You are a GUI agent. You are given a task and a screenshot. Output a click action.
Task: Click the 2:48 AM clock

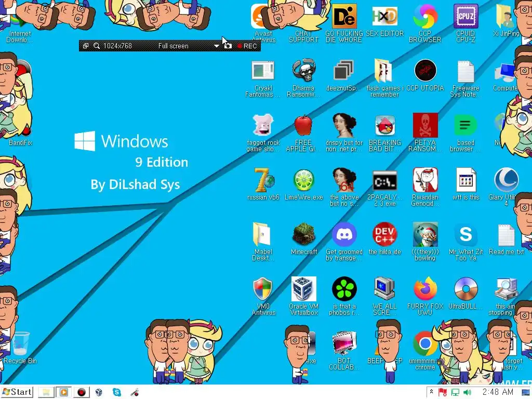[498, 392]
